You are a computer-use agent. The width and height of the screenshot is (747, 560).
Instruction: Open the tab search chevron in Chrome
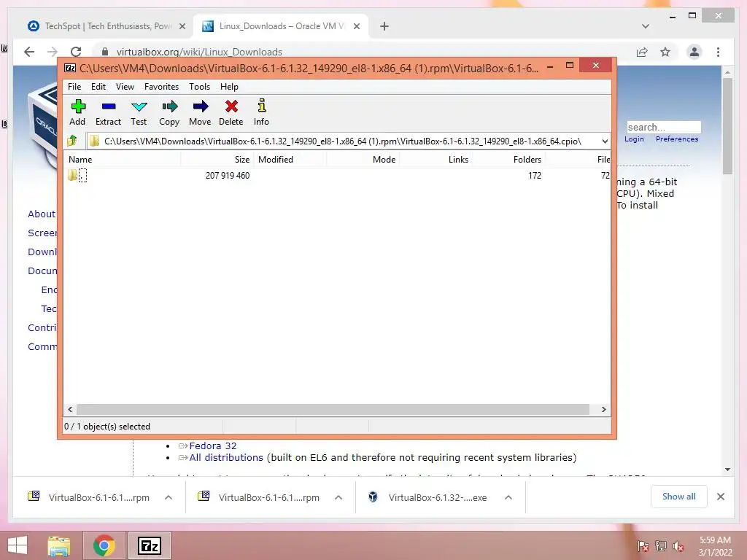(x=646, y=26)
